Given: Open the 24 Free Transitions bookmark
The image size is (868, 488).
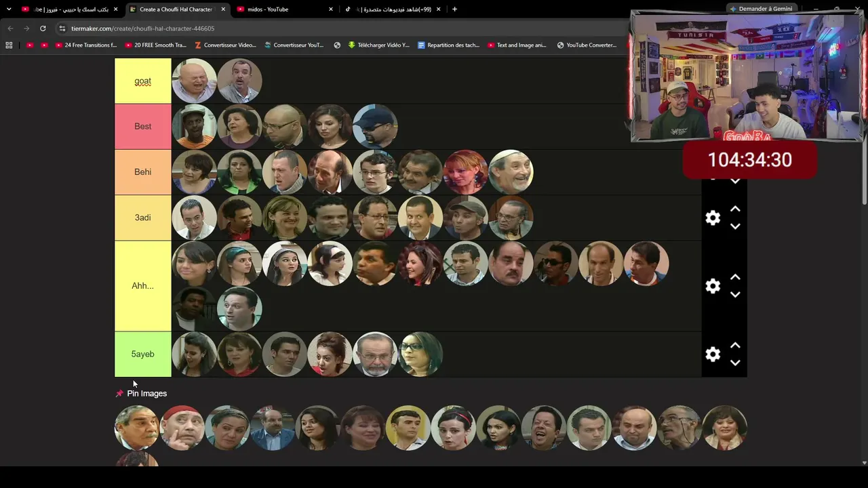Looking at the screenshot, I should [86, 45].
